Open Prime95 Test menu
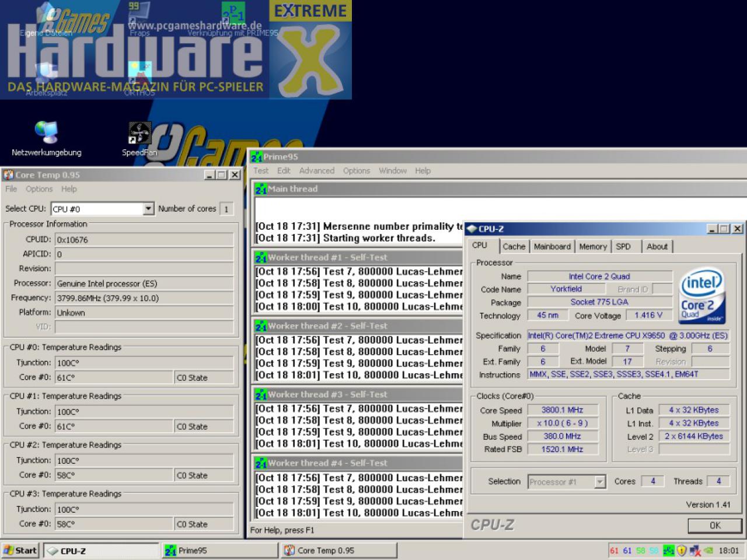The height and width of the screenshot is (560, 747). (x=261, y=171)
